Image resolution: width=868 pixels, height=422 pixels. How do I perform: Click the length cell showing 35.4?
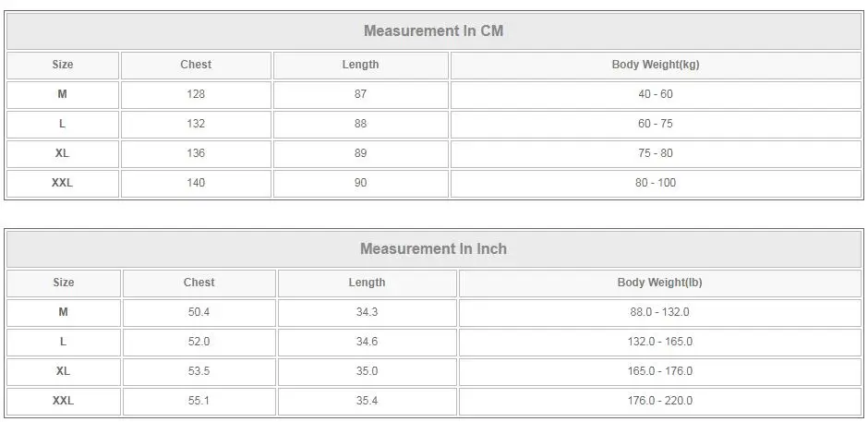point(367,401)
